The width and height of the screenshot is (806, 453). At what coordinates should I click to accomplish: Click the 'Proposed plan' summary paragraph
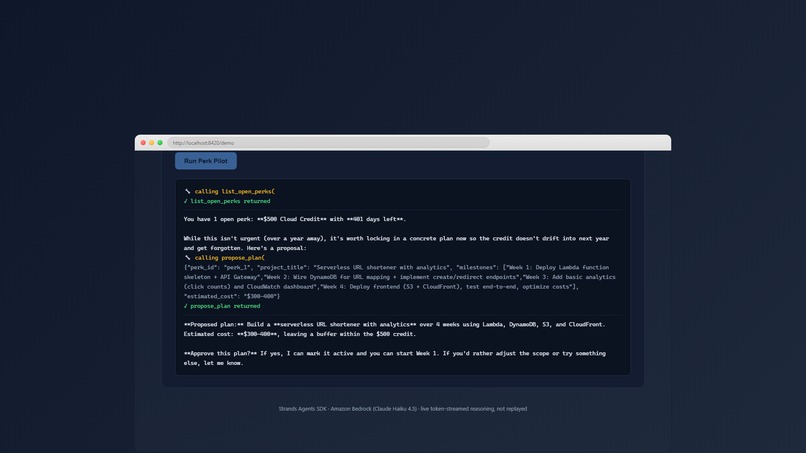click(394, 329)
